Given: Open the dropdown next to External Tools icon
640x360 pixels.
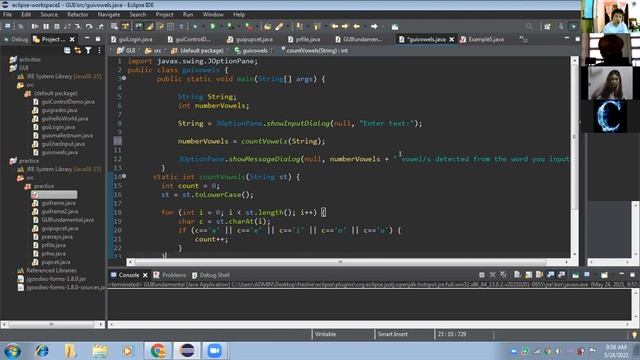Looking at the screenshot, I should point(257,27).
